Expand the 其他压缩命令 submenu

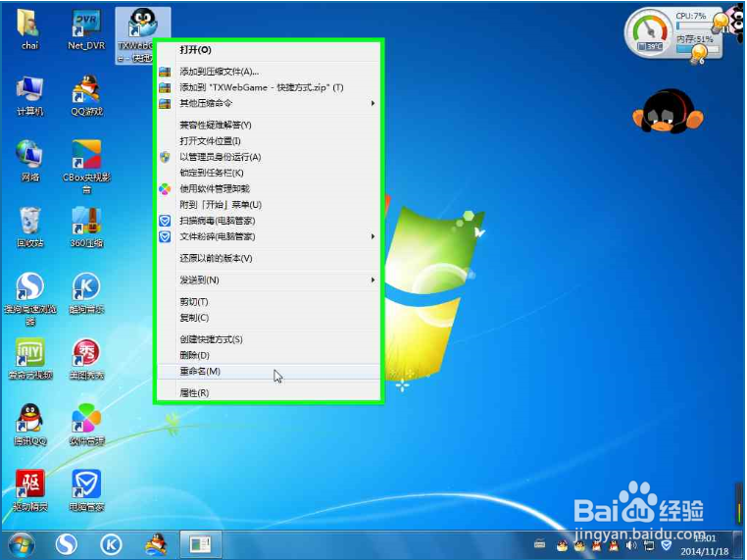point(269,103)
